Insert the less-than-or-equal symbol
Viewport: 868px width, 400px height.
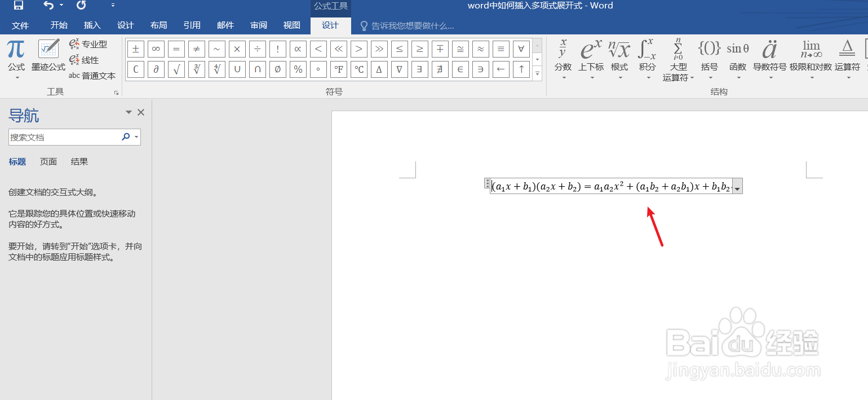click(400, 49)
